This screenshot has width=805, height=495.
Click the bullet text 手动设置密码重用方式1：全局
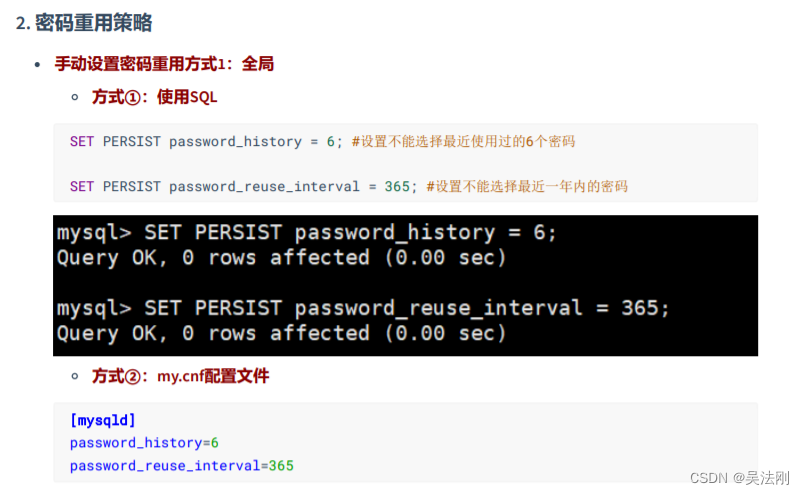(164, 64)
